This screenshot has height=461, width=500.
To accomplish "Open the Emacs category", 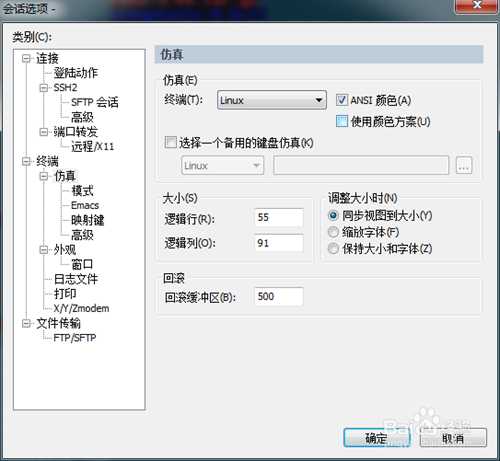I will tap(85, 205).
